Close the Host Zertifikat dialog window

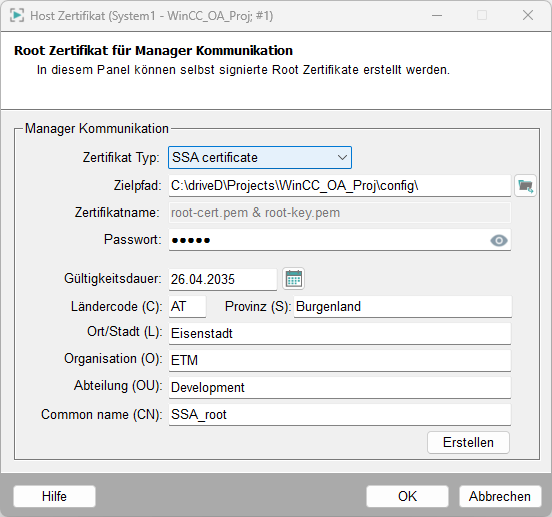(528, 15)
